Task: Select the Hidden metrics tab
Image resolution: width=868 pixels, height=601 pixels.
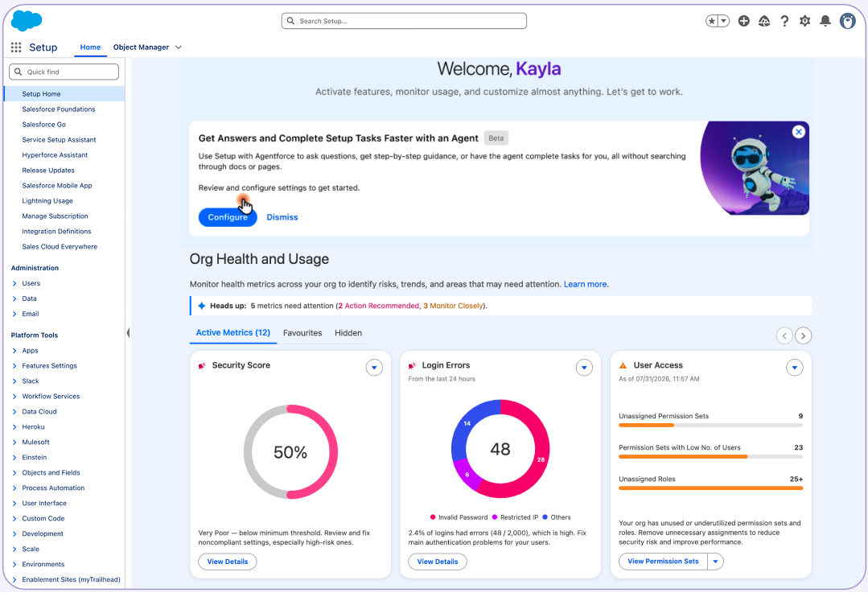Action: click(x=348, y=333)
